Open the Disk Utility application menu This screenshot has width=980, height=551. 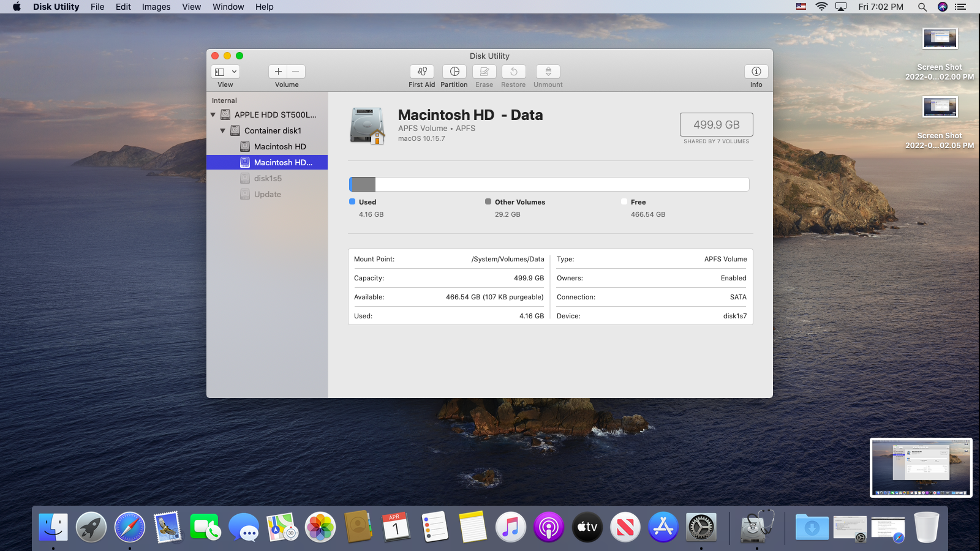56,7
